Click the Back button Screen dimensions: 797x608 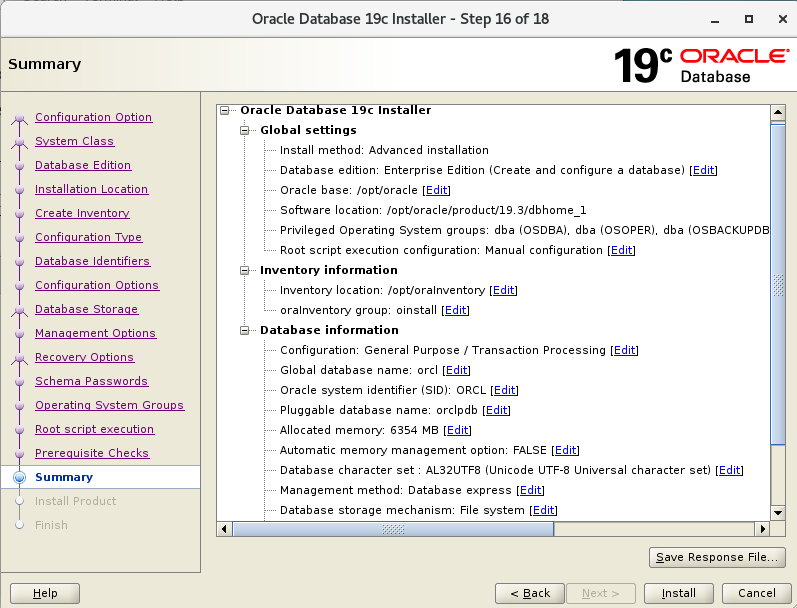[x=530, y=593]
